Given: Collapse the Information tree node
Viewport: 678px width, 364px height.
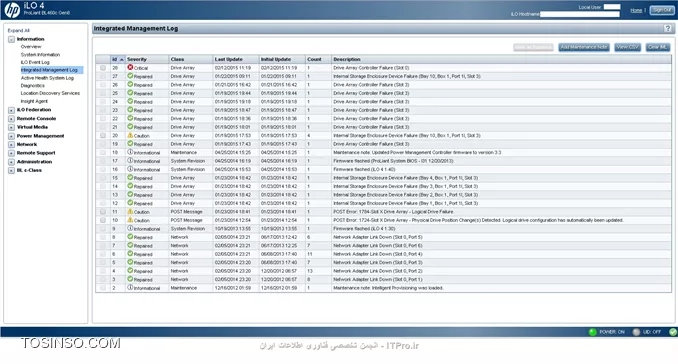Looking at the screenshot, I should click(x=11, y=39).
